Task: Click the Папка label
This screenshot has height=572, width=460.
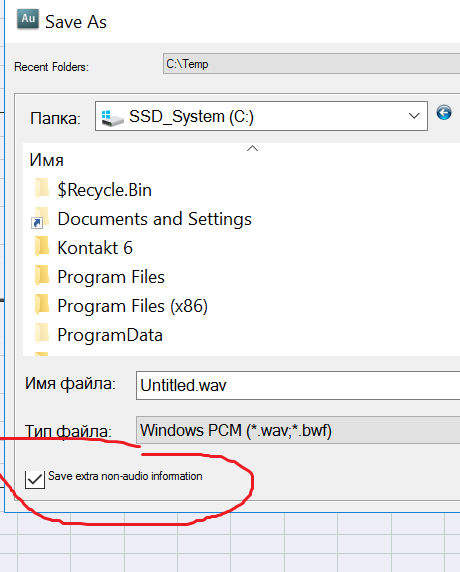Action: (55, 119)
